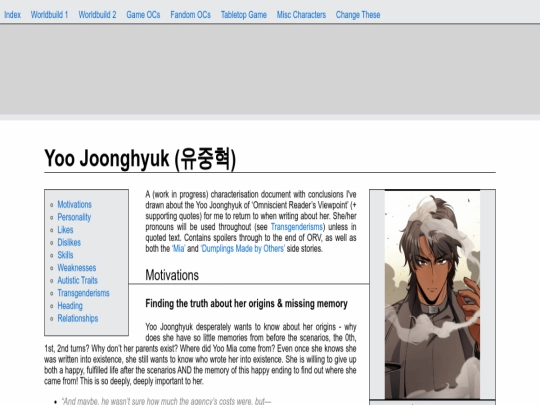
Task: Go to Worldbuild 2 page
Action: pyautogui.click(x=97, y=15)
